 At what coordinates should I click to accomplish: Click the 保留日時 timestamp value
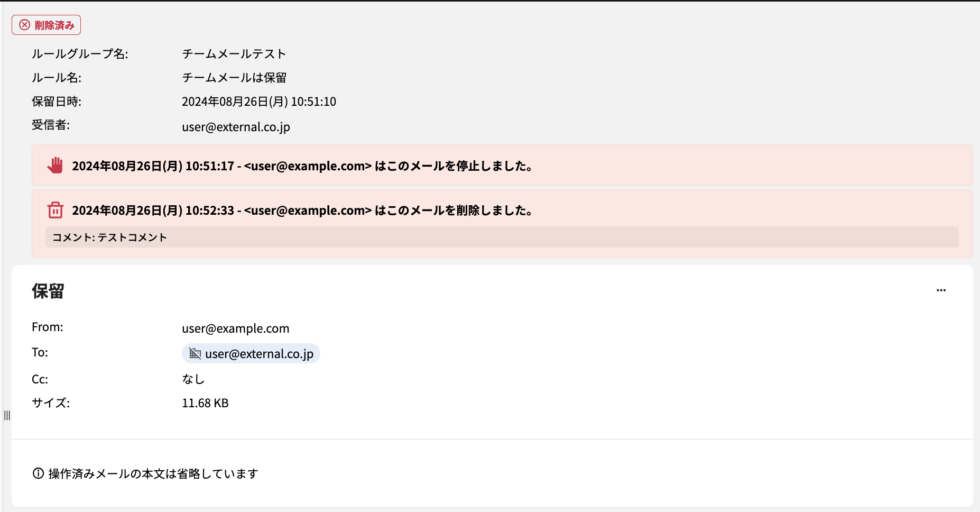[x=258, y=102]
